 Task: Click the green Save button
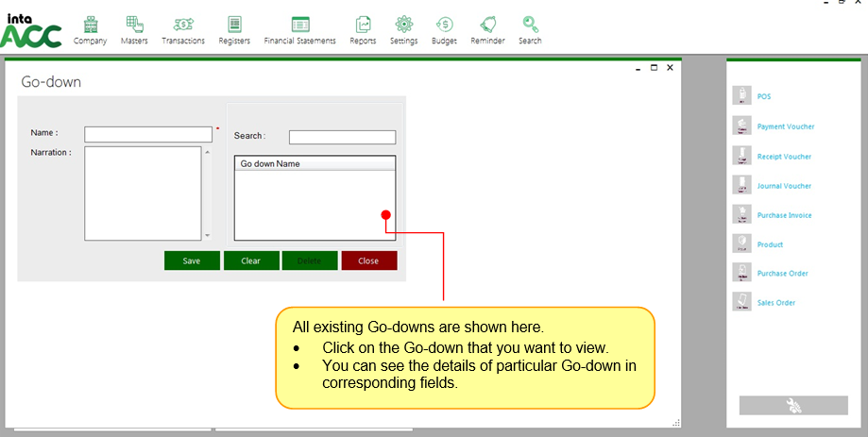pyautogui.click(x=192, y=261)
